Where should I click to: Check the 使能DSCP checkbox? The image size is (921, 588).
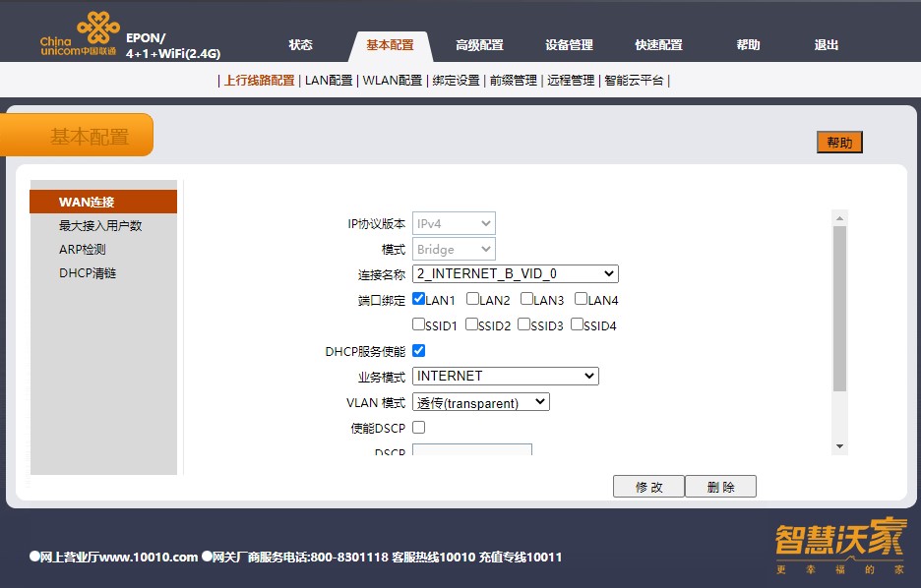coord(419,427)
